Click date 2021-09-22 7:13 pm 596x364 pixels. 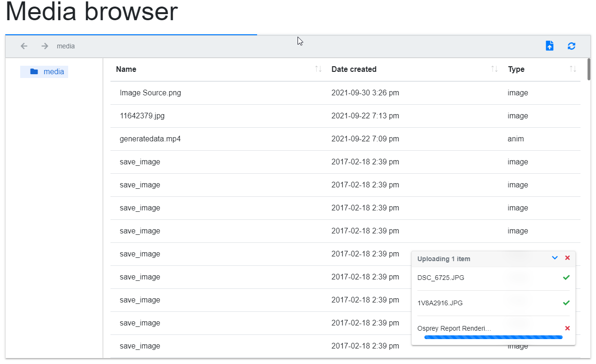pyautogui.click(x=365, y=116)
